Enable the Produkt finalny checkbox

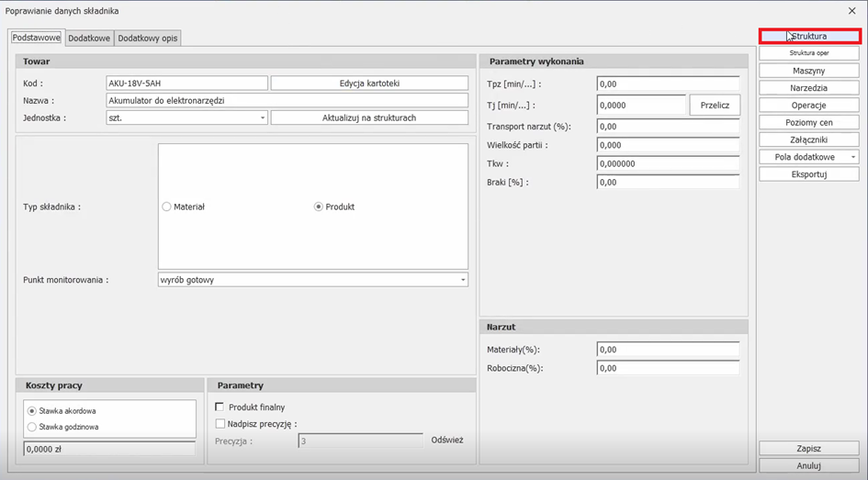click(220, 407)
